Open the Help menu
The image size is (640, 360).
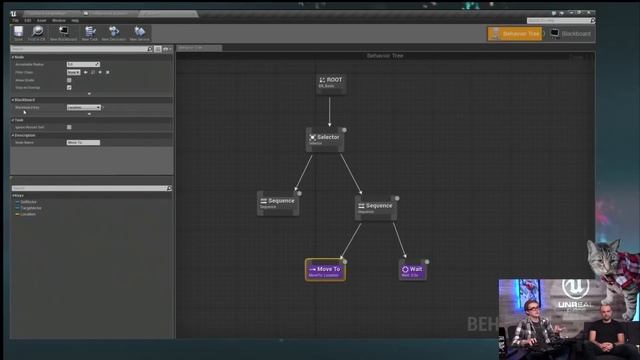75,20
